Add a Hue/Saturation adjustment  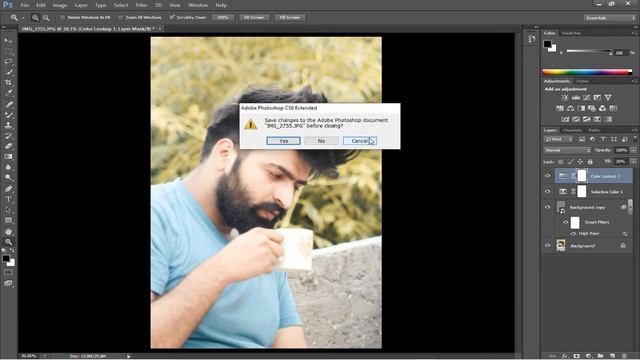pyautogui.click(x=560, y=108)
